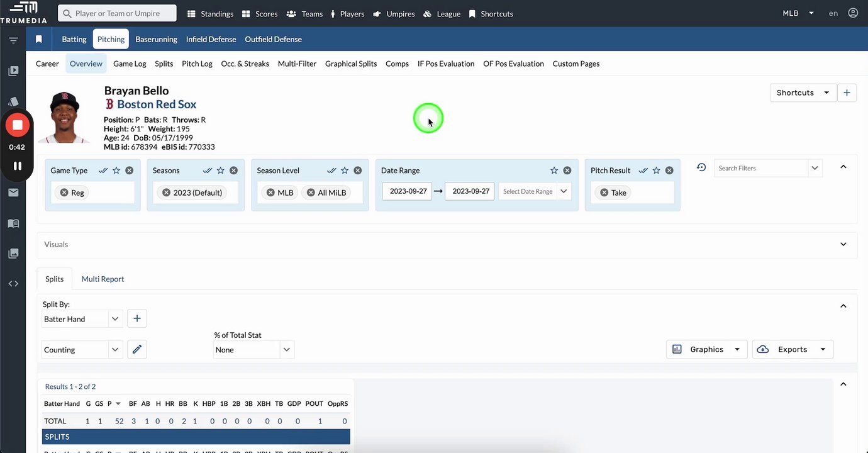Screen dimensions: 868x453
Task: Expand the Visuals section
Action: 843,244
